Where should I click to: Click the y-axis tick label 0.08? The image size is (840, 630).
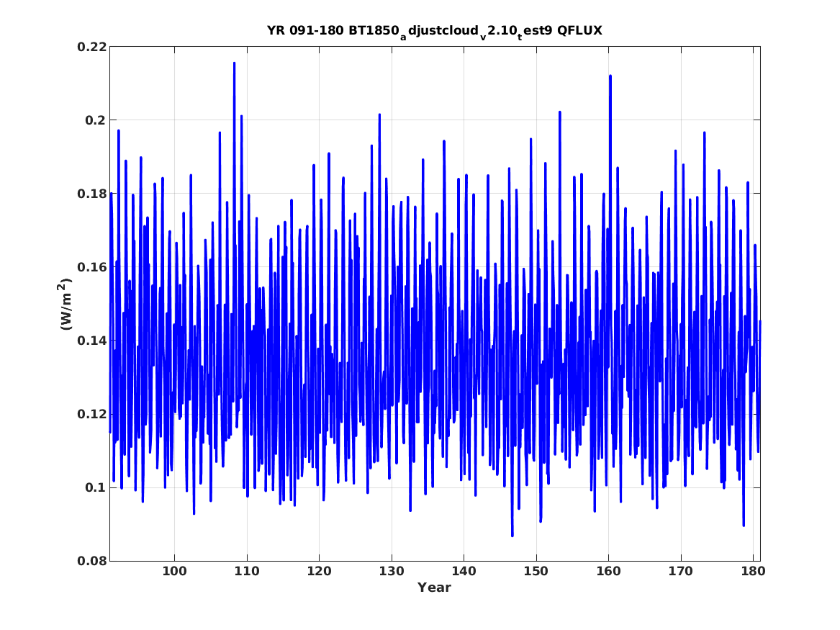pyautogui.click(x=91, y=561)
